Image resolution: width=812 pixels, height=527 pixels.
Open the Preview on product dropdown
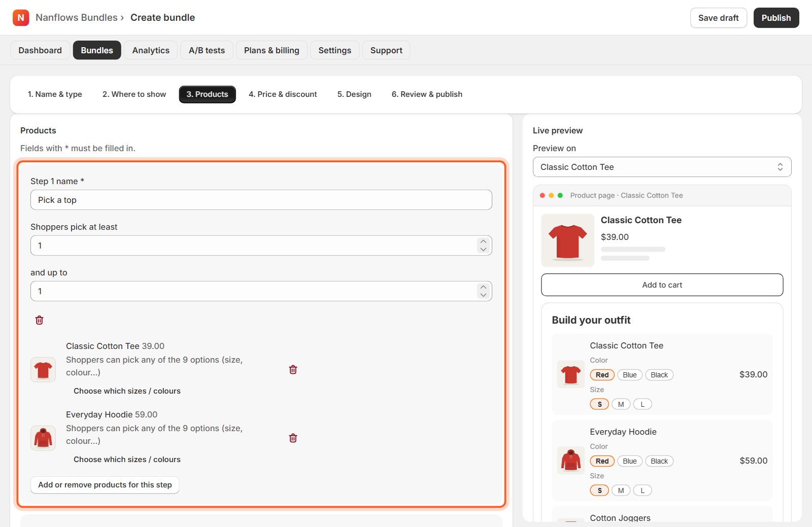[x=662, y=167]
